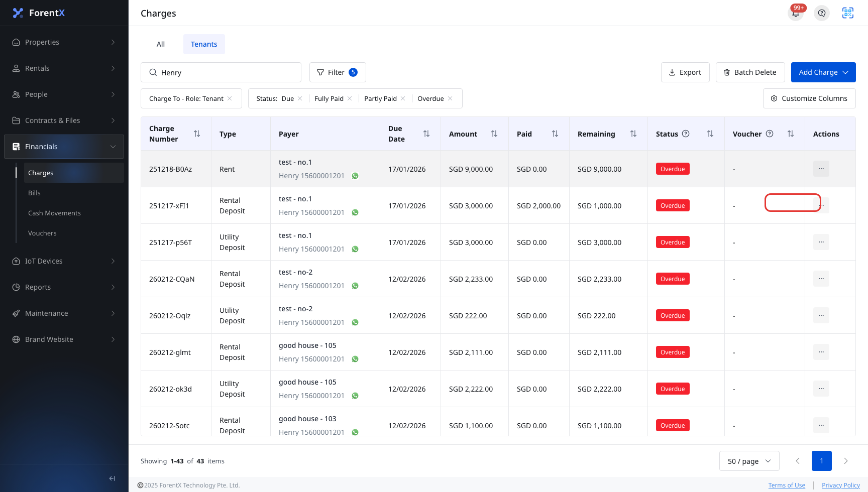Collapse the sidebar using bottom arrow icon

pos(112,478)
